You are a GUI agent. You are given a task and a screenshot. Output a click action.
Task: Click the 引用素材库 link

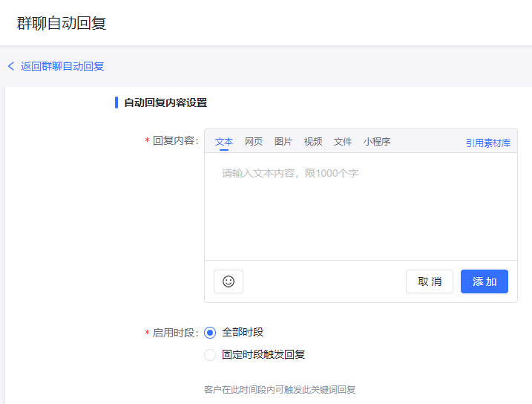click(488, 143)
